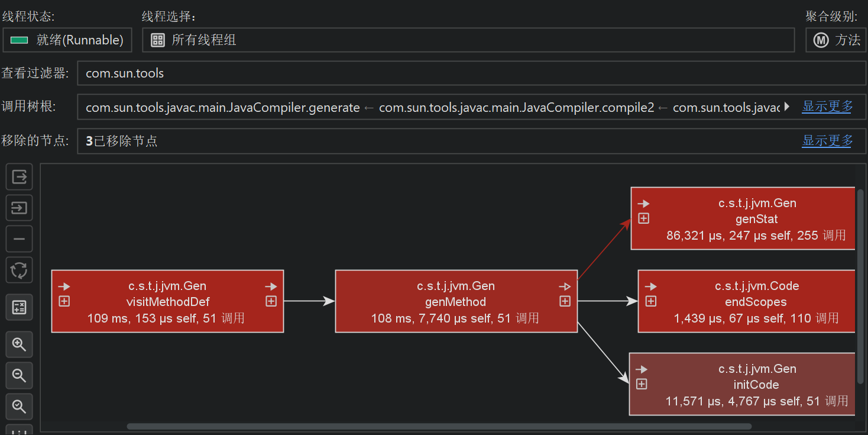Open the 就绪(Runnable) thread status dropdown
Screen dimensions: 868x435
67,40
